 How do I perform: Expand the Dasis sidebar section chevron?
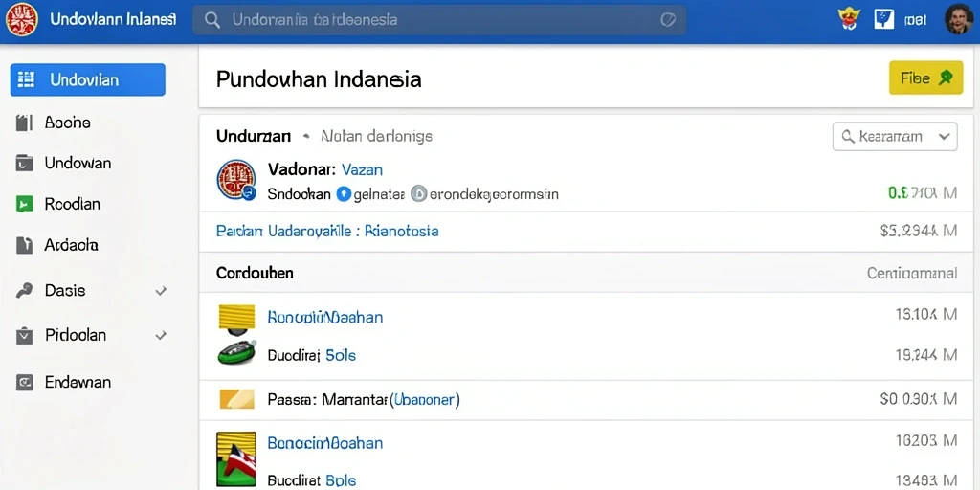click(161, 291)
